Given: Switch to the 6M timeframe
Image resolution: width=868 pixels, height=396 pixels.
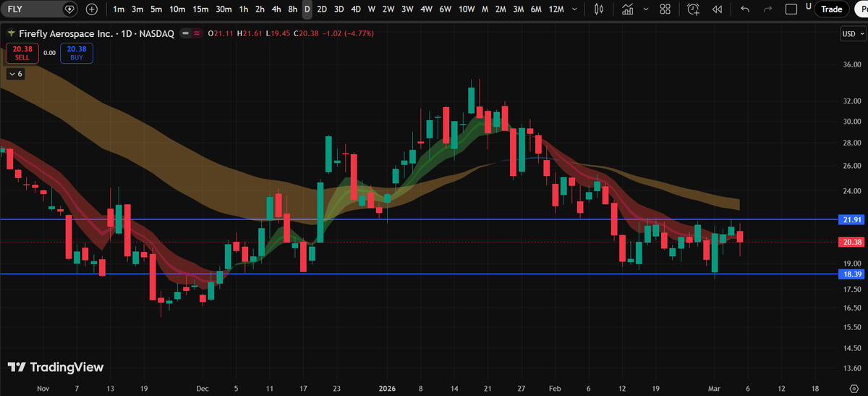Looking at the screenshot, I should pos(536,9).
